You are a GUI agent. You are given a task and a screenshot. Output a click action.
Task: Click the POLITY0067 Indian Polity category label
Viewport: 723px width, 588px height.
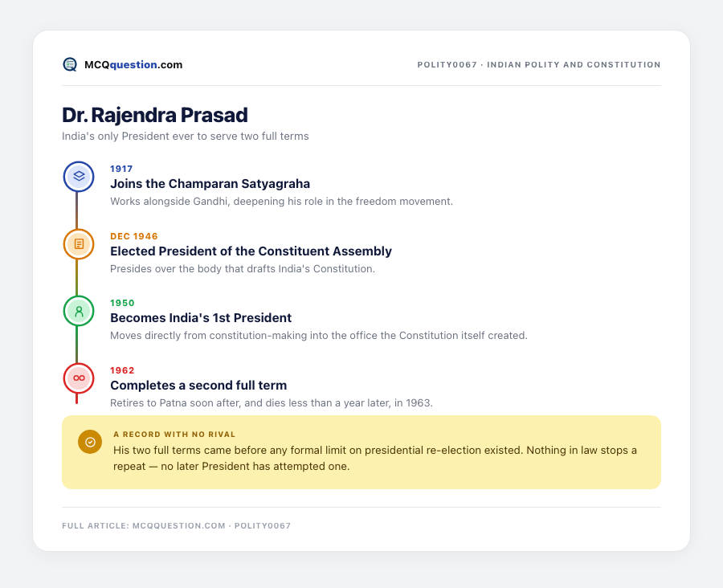point(538,64)
